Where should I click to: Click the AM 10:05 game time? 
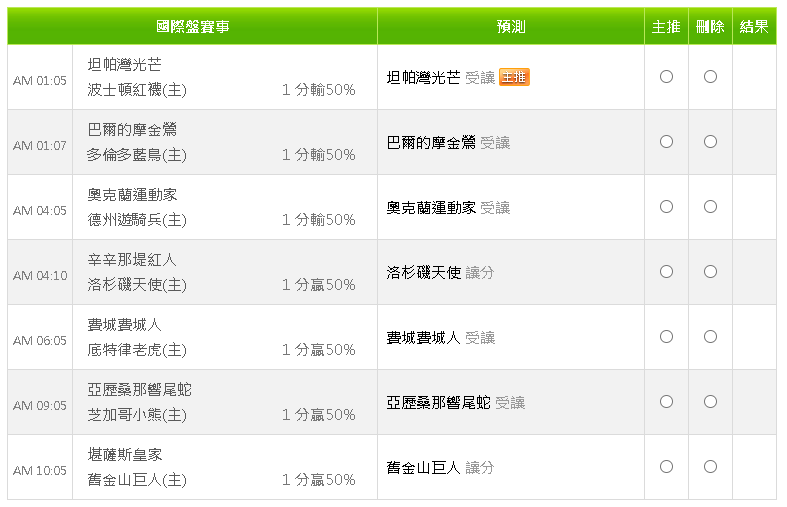point(40,471)
